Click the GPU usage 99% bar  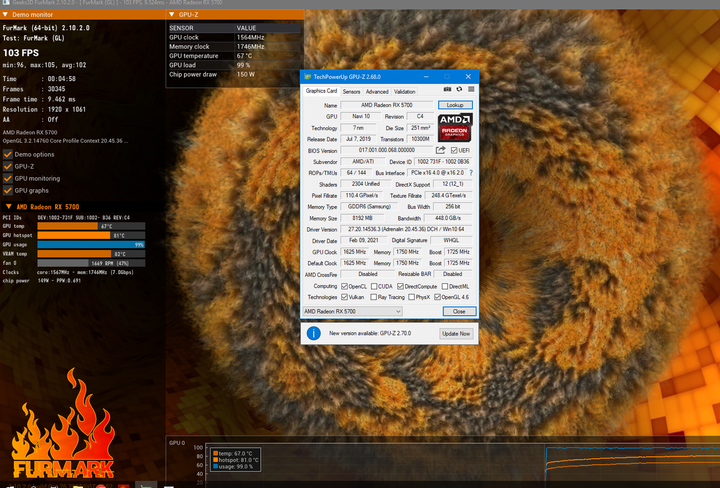tap(91, 245)
